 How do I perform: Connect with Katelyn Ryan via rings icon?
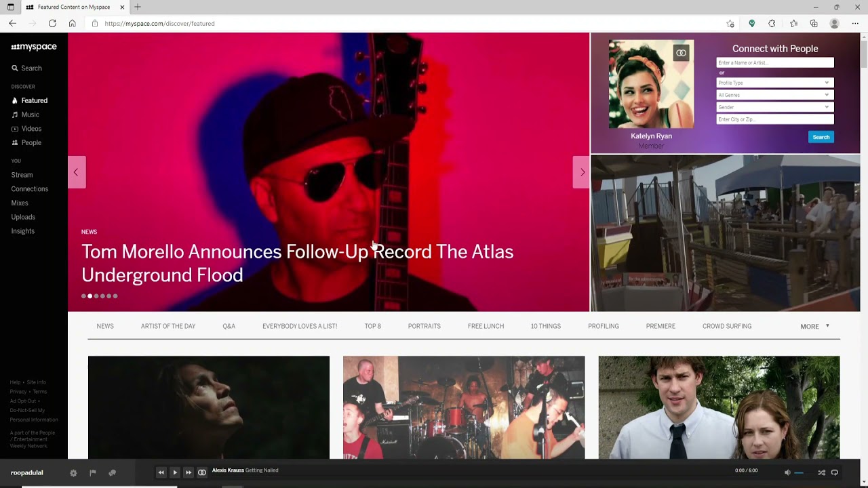681,53
